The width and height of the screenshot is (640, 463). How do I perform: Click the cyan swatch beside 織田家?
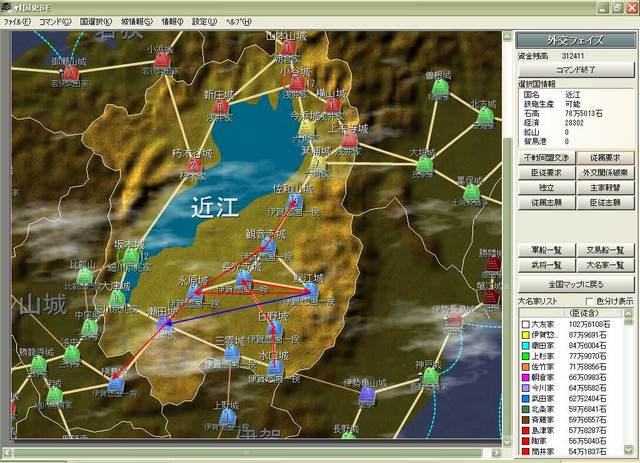tap(525, 345)
